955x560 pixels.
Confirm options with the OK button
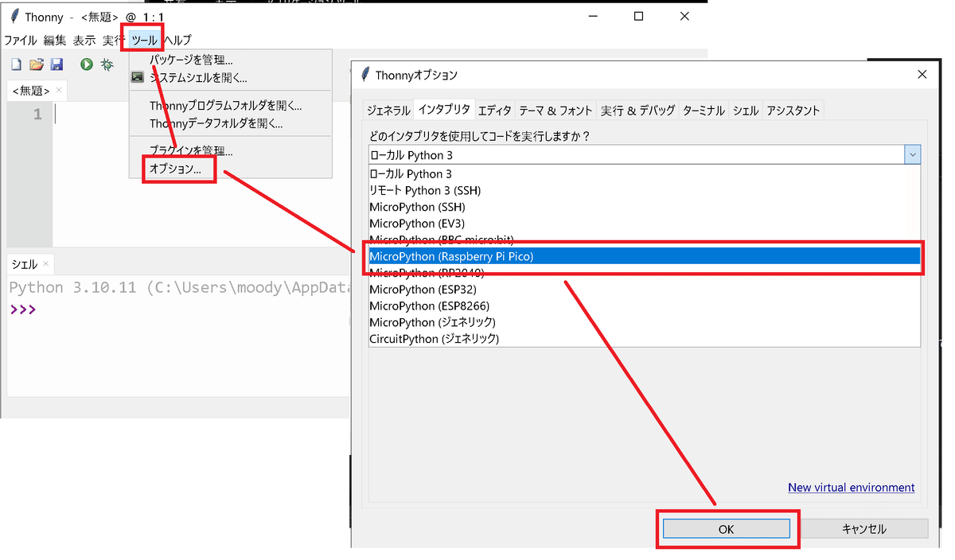coord(726,529)
